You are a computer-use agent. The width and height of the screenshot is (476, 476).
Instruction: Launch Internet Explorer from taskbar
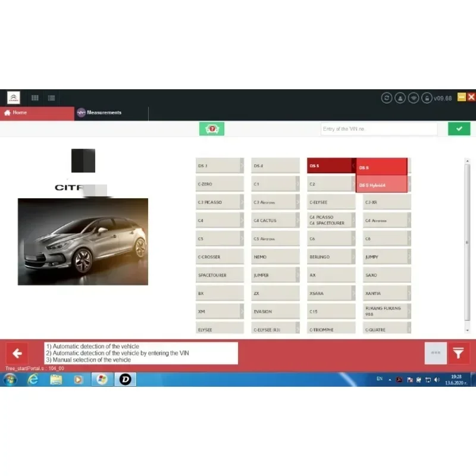click(33, 380)
